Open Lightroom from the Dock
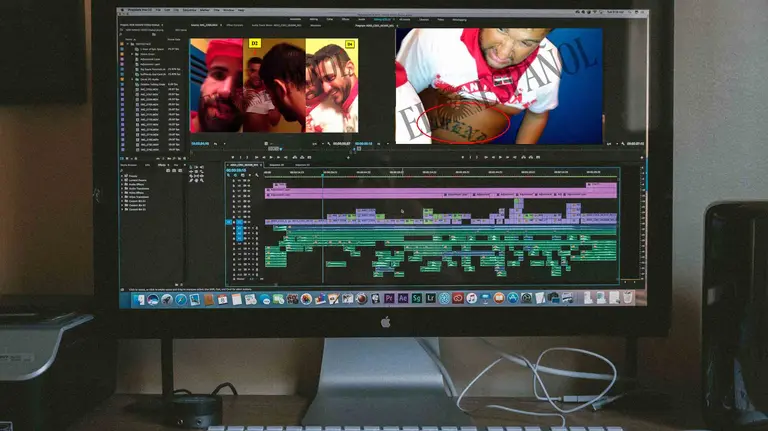The height and width of the screenshot is (431, 768). (430, 298)
